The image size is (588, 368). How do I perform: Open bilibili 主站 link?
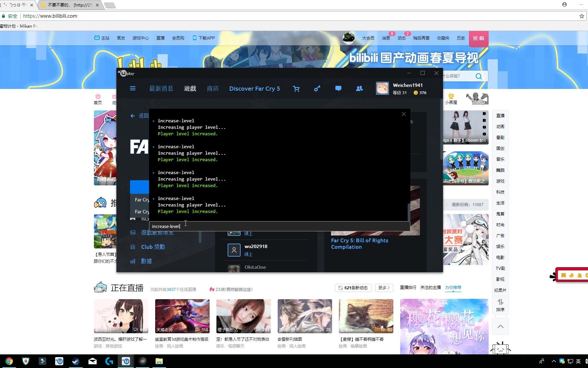pyautogui.click(x=102, y=38)
